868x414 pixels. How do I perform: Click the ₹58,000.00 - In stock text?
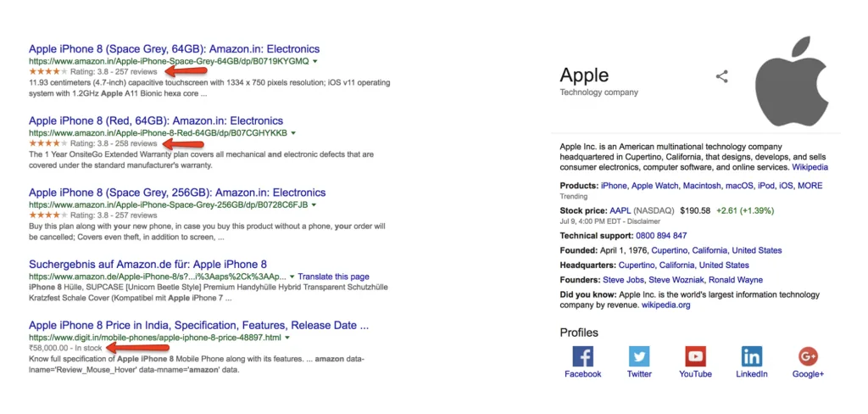coord(65,348)
